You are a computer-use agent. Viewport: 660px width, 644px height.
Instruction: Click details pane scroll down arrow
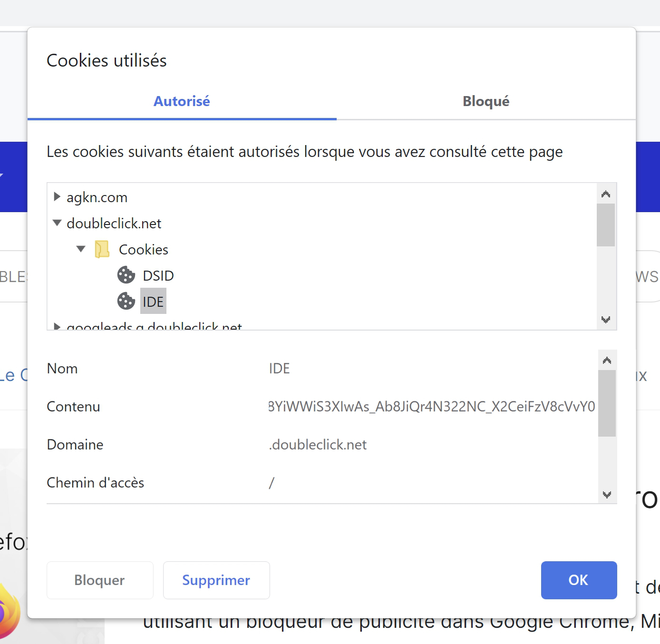[607, 495]
